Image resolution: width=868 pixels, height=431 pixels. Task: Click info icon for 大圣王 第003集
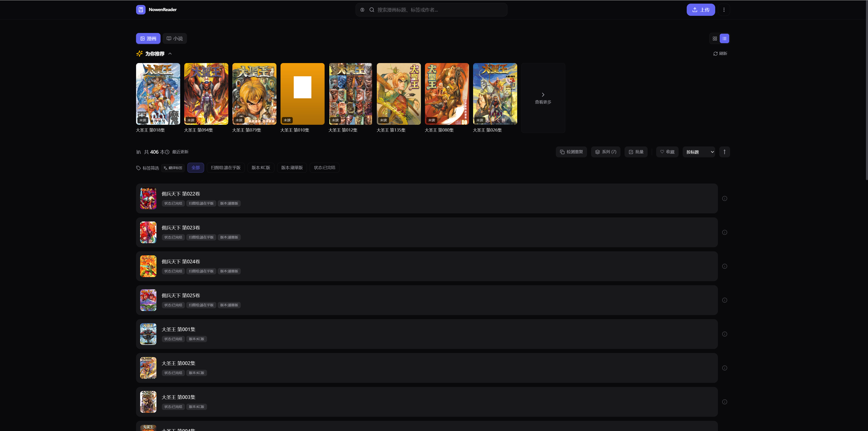pyautogui.click(x=724, y=402)
